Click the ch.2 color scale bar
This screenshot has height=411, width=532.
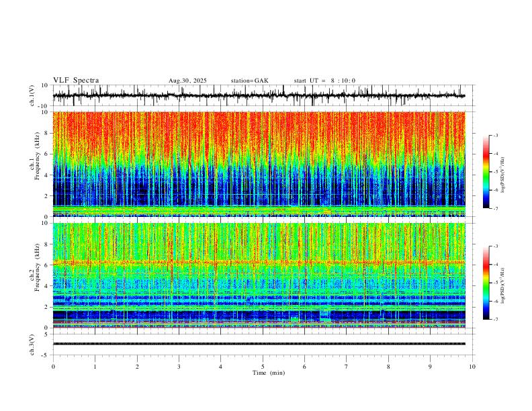tap(486, 283)
